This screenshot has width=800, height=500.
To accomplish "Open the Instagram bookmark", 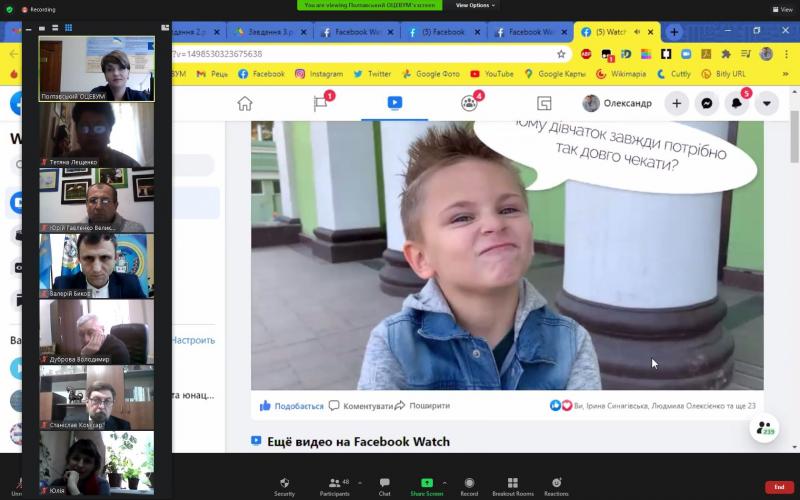I will 319,74.
